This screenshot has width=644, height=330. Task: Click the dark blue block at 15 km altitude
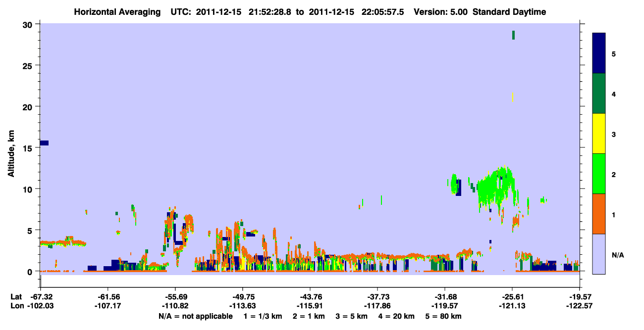point(44,143)
